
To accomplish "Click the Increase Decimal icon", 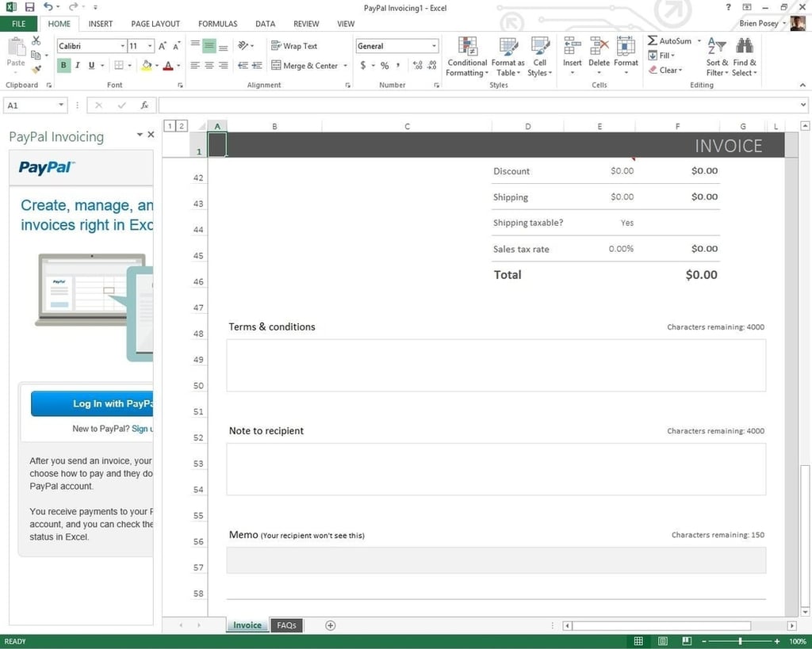I will click(417, 65).
